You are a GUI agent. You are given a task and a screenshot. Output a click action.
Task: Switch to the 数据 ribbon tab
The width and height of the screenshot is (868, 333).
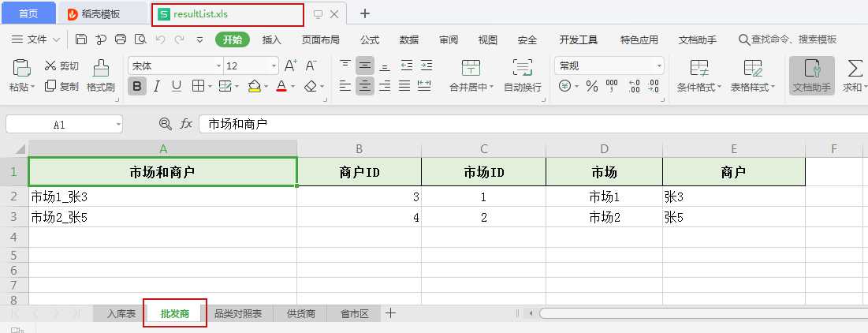409,40
